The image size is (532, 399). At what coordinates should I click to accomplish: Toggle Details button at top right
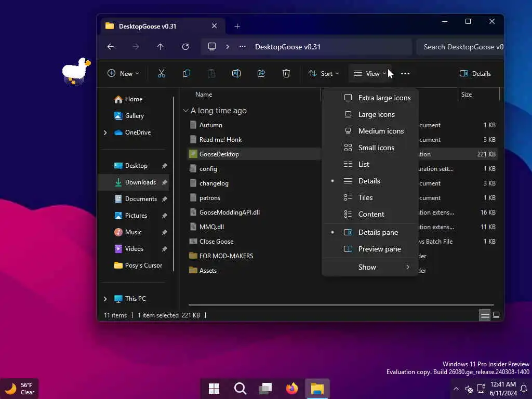[475, 74]
